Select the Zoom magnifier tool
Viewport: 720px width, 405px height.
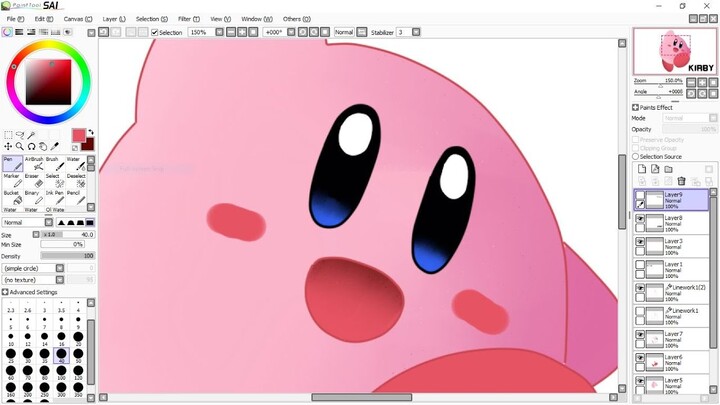[x=20, y=146]
